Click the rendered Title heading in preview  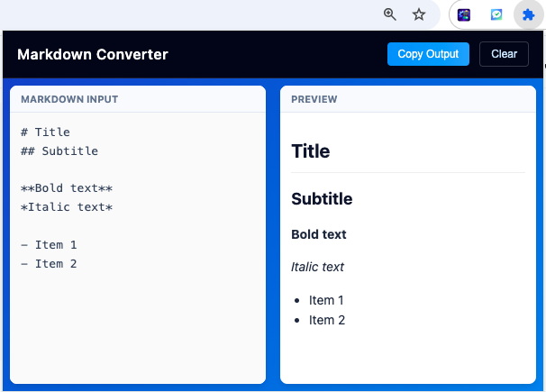(311, 151)
